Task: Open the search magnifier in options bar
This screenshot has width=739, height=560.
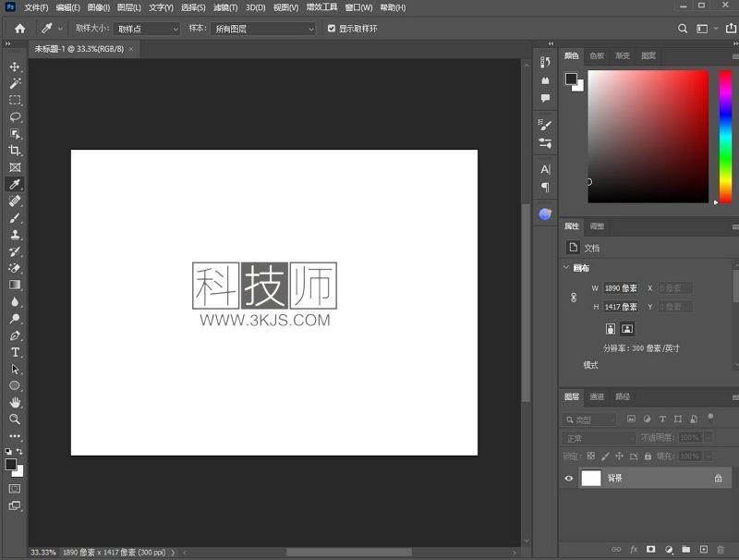Action: tap(682, 29)
